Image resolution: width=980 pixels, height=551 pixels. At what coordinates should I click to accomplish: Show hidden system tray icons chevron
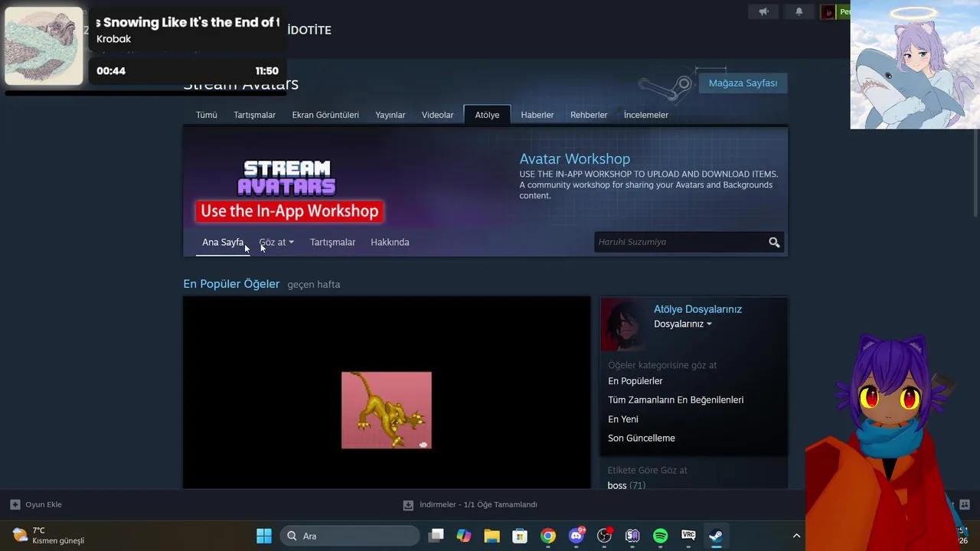796,536
